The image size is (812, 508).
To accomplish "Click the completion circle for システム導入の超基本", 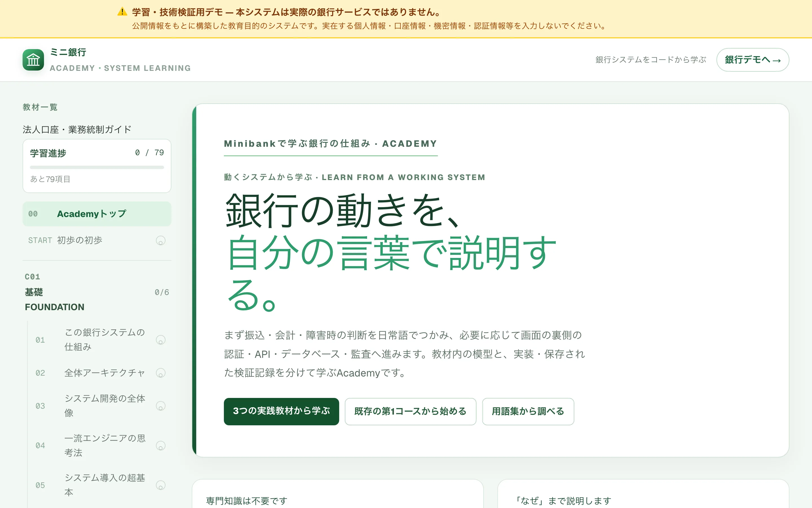I will click(x=161, y=485).
